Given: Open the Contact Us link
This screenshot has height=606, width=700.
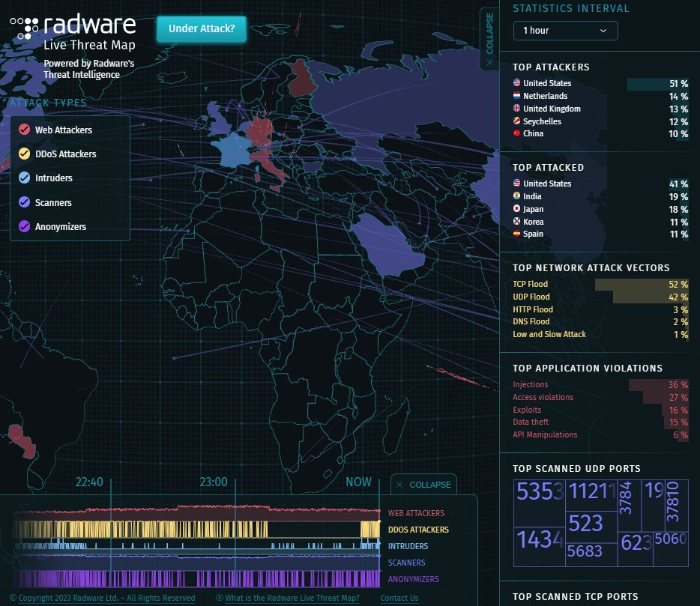Looking at the screenshot, I should click(x=399, y=598).
